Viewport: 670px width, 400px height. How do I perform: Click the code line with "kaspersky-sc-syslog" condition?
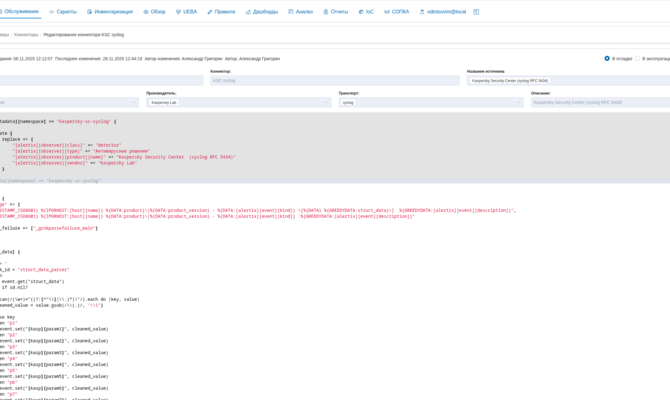58,121
